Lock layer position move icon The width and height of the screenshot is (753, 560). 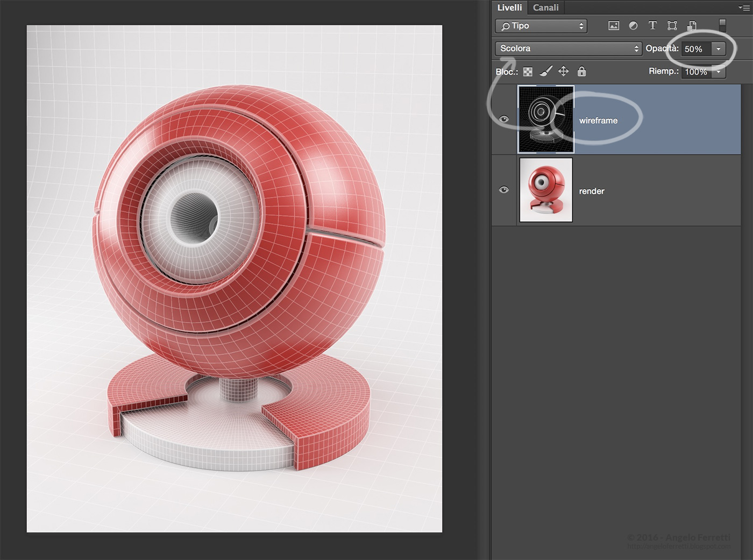coord(563,71)
